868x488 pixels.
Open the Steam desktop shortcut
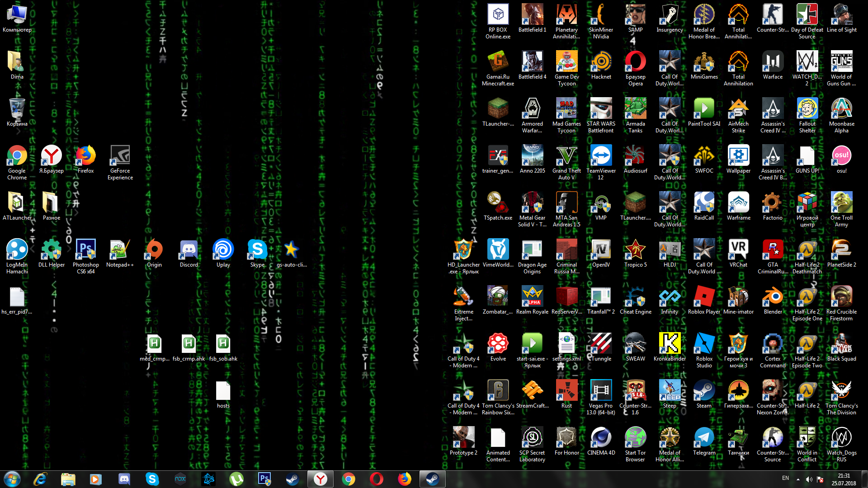coord(704,394)
